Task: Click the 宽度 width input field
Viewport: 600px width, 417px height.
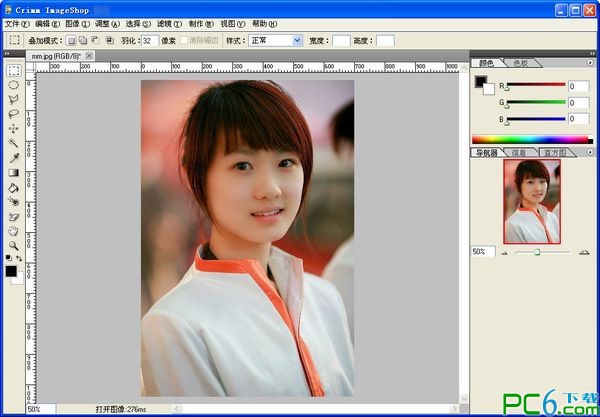Action: click(341, 41)
